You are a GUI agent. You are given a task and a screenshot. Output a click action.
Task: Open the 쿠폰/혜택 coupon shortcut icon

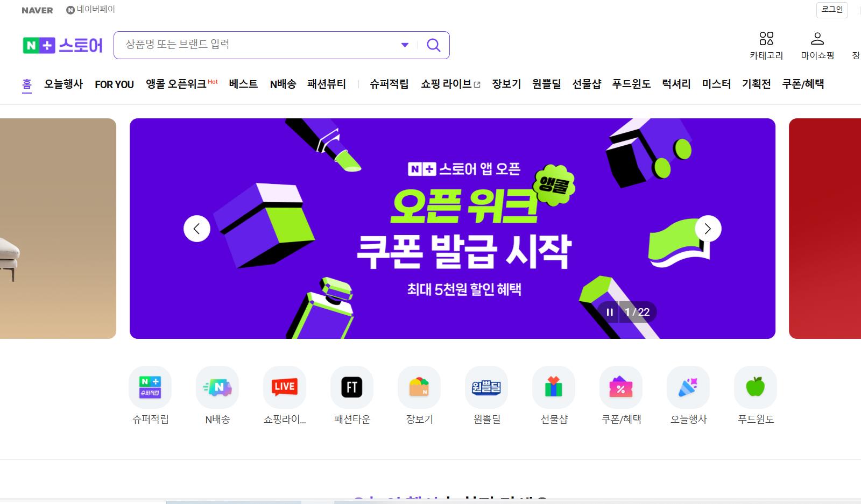click(621, 387)
